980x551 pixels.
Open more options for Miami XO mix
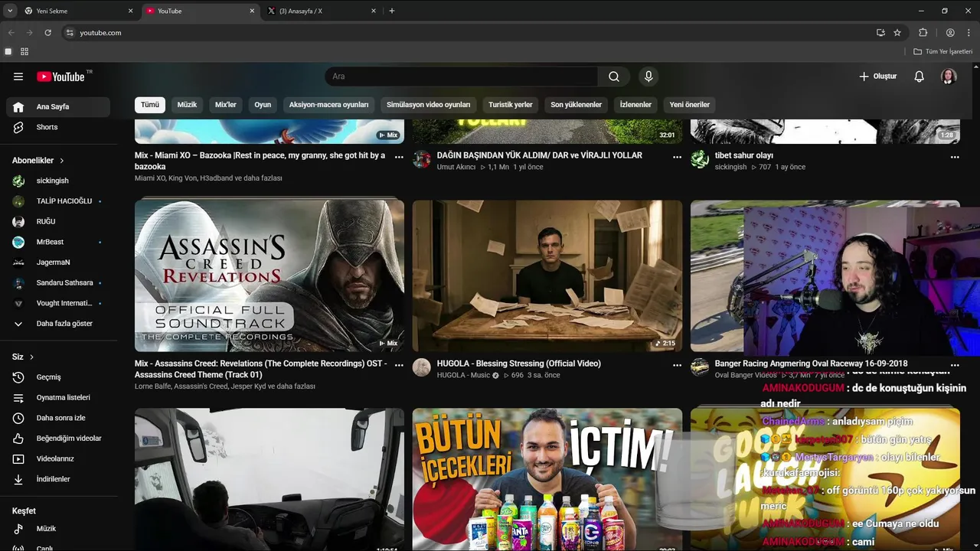pyautogui.click(x=399, y=157)
